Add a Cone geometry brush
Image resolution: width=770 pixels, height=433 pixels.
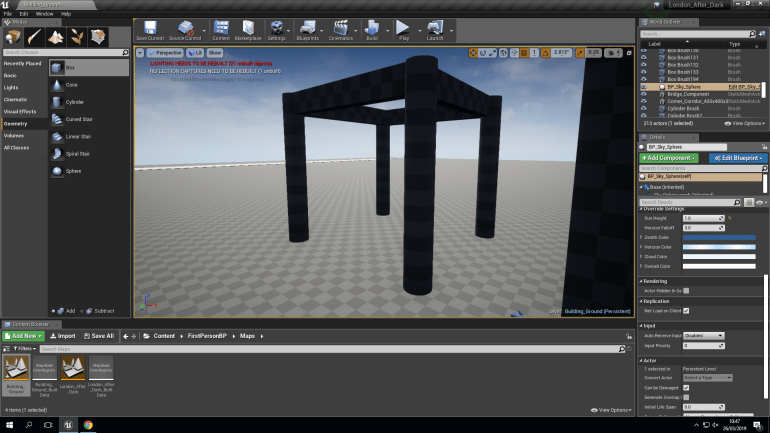(89, 85)
